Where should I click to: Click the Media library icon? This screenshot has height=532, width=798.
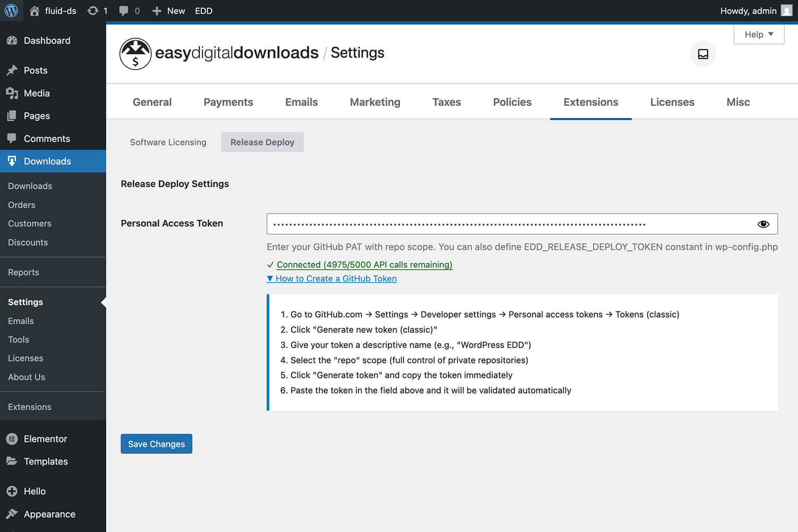12,93
